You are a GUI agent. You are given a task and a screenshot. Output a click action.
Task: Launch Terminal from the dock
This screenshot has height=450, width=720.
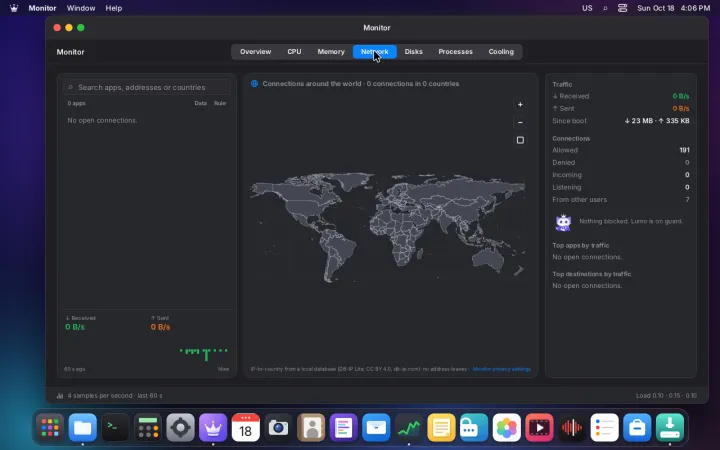[115, 428]
